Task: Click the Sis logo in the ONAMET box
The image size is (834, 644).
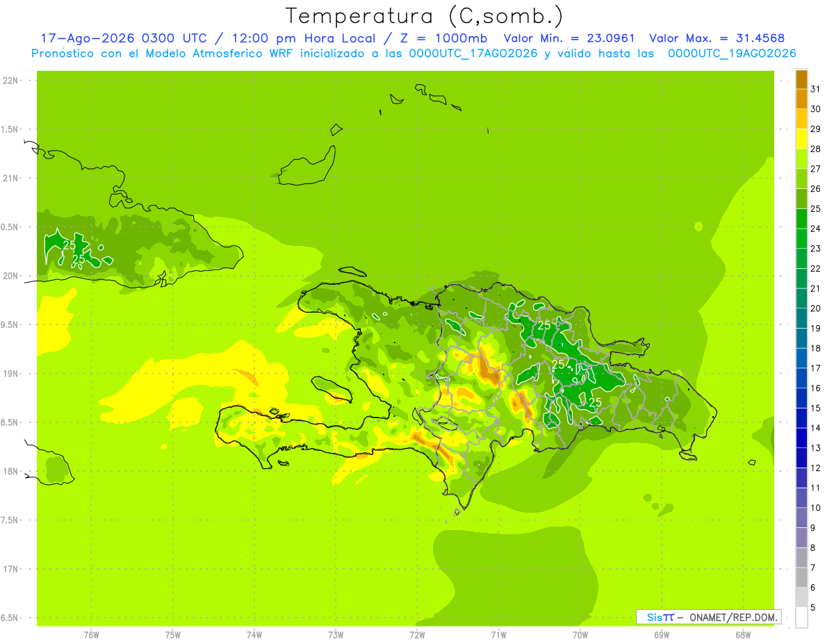Action: pos(660,617)
